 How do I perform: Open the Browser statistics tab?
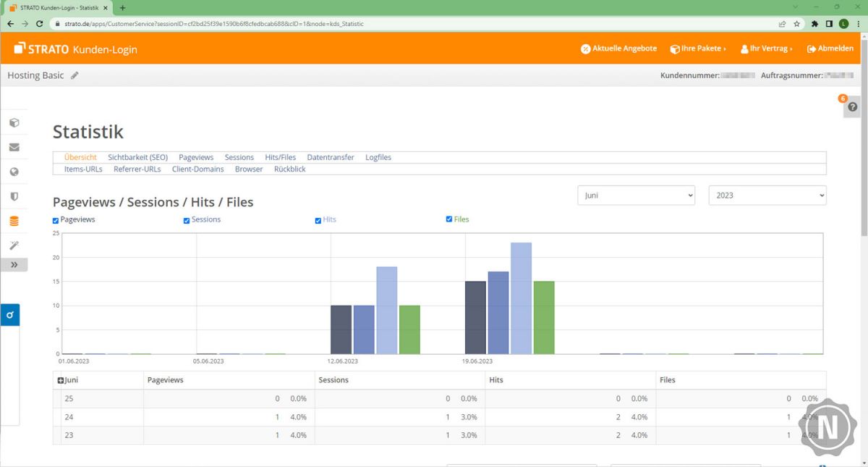(x=249, y=169)
